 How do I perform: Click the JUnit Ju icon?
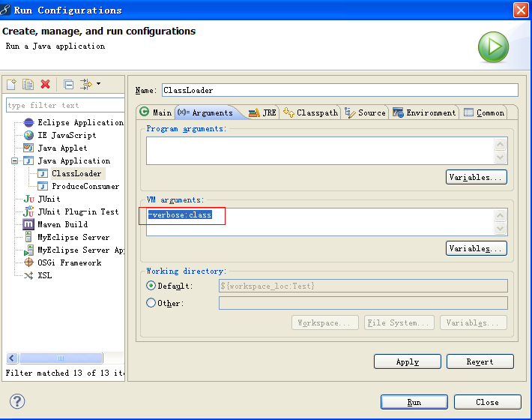click(x=28, y=199)
